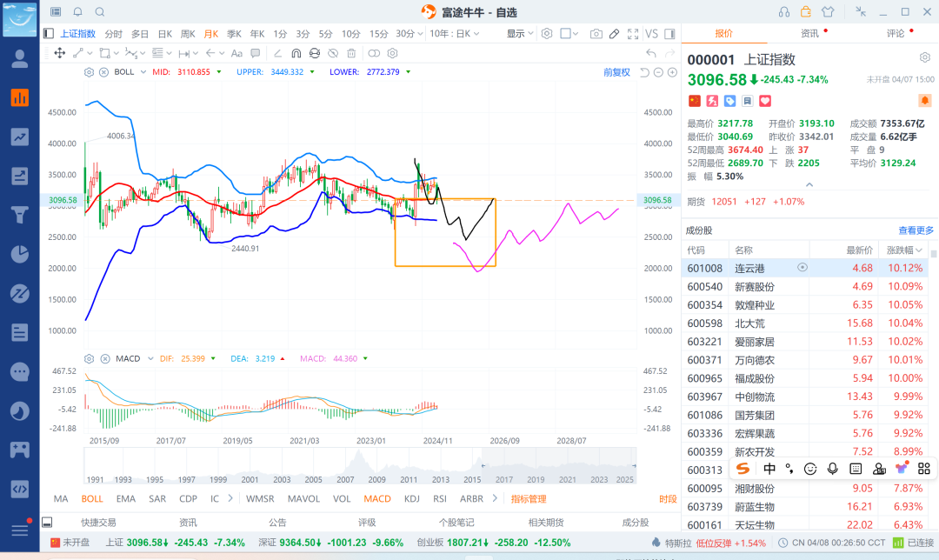Open the code brackets sidebar icon
The height and width of the screenshot is (560, 939).
[x=20, y=489]
